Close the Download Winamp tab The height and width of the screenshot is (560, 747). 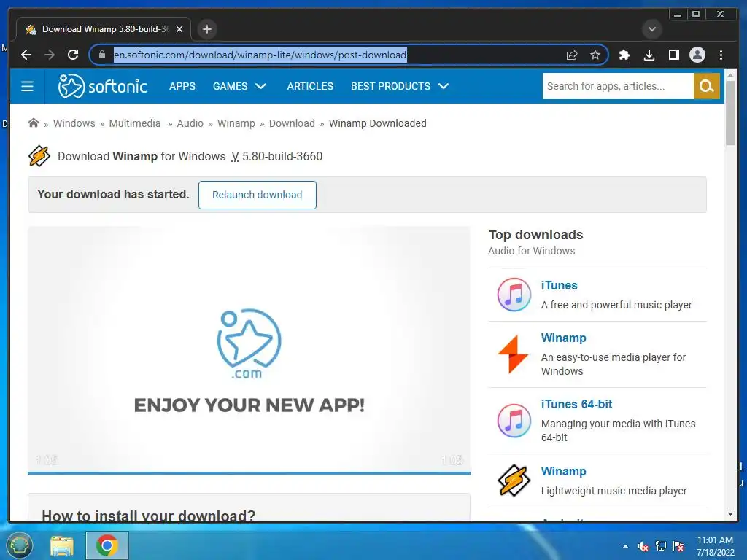[x=179, y=29]
